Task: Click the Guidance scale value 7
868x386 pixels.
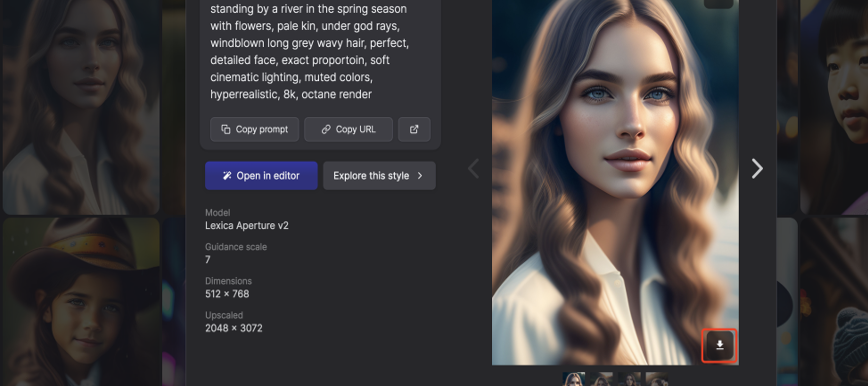Action: coord(208,260)
